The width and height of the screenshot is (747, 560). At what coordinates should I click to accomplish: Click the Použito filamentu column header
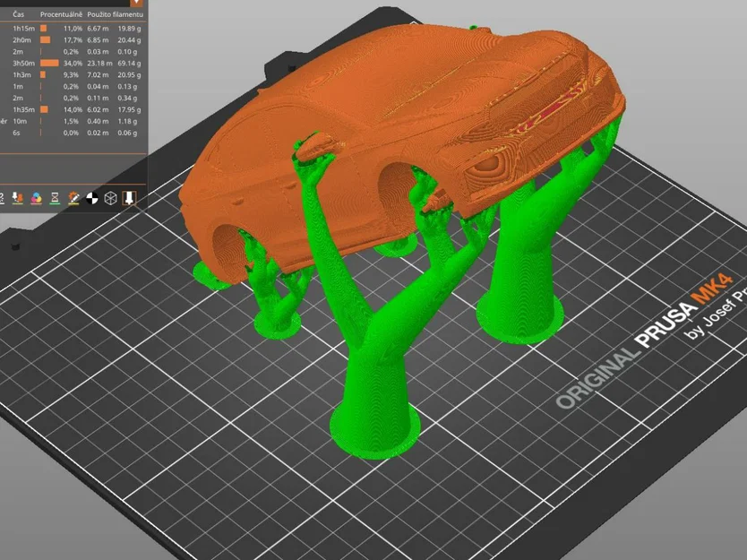click(115, 14)
